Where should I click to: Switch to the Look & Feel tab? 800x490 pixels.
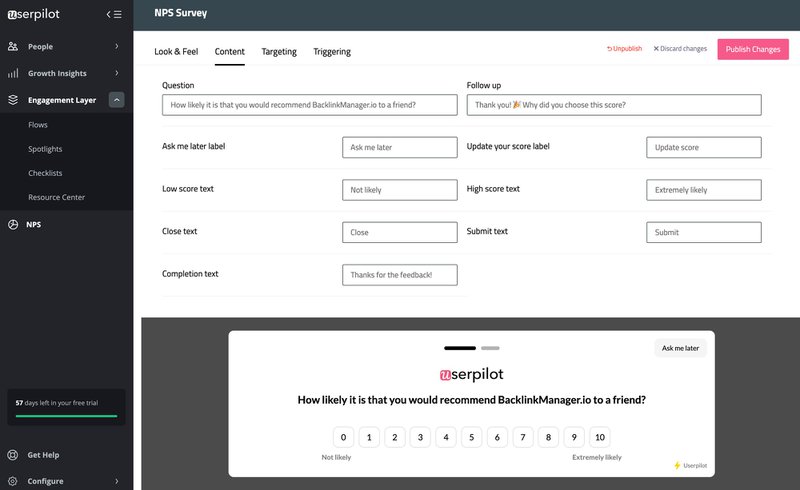pyautogui.click(x=176, y=51)
